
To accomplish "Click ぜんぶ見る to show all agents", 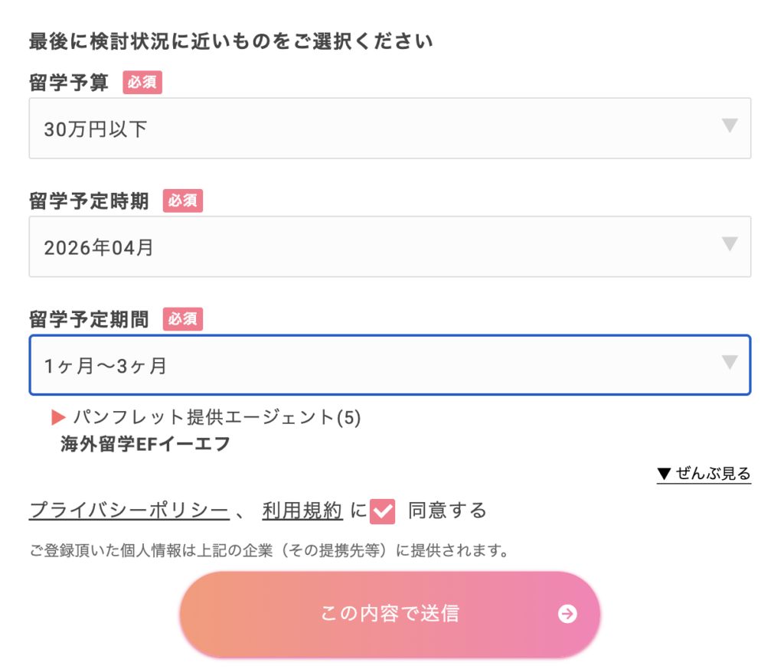I will tap(704, 474).
